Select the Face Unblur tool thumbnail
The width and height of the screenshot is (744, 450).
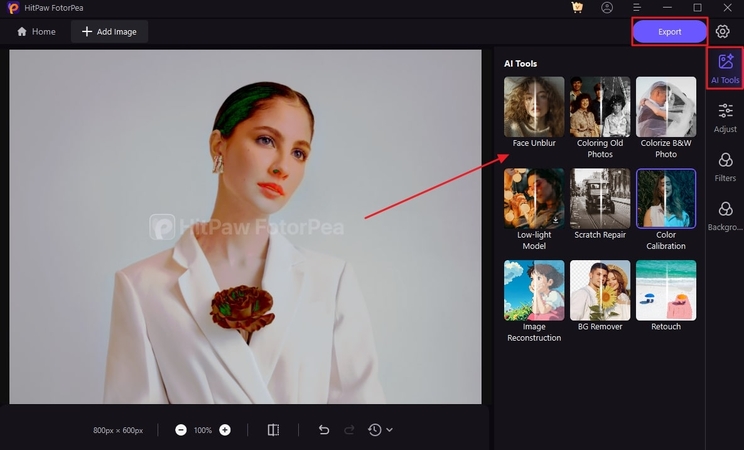pos(534,107)
